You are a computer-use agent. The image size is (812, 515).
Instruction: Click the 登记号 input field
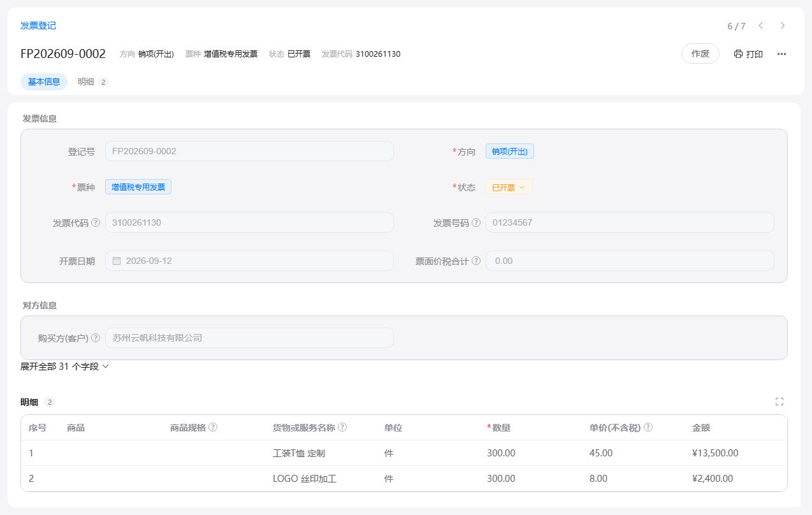(x=249, y=151)
